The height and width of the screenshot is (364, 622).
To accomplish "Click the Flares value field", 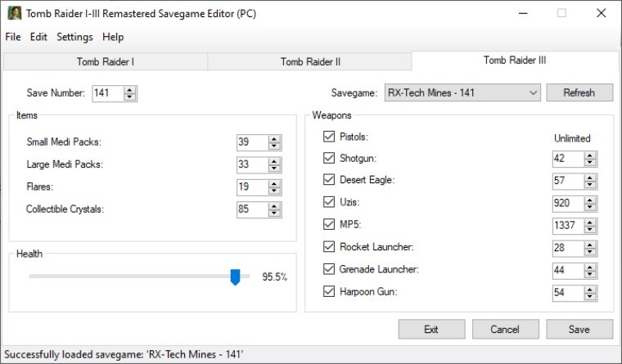I will 252,187.
